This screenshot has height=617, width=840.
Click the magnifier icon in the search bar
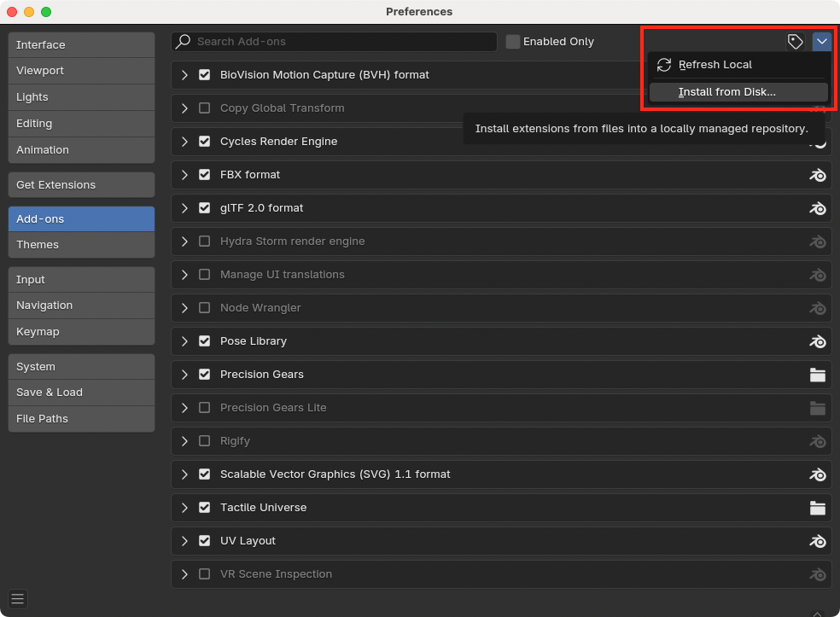(183, 41)
